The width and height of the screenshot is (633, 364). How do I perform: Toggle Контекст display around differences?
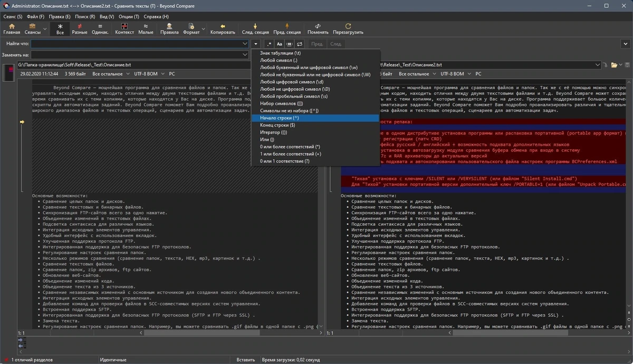coord(124,29)
